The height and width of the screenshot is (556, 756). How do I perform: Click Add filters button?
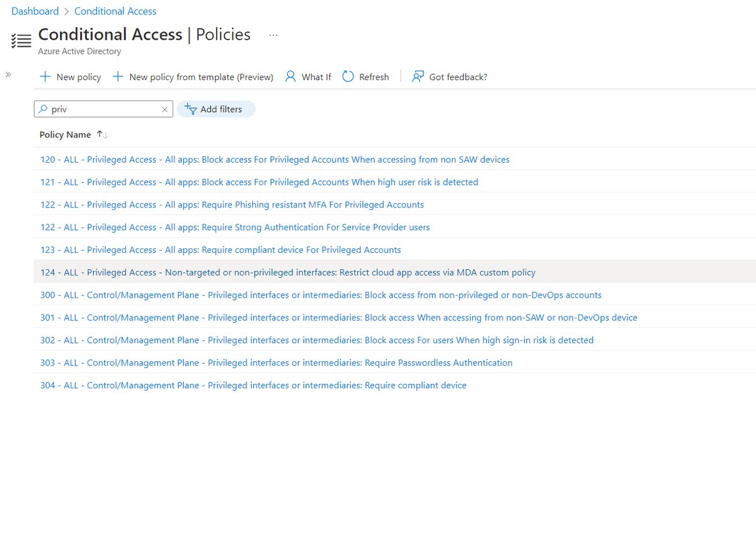tap(215, 109)
